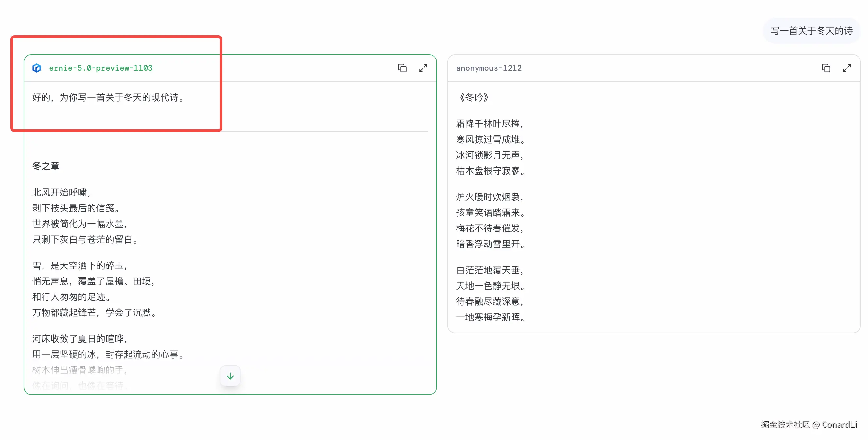Image resolution: width=868 pixels, height=440 pixels.
Task: Click the line 炉火暖时炊烟袅
Action: coord(489,197)
